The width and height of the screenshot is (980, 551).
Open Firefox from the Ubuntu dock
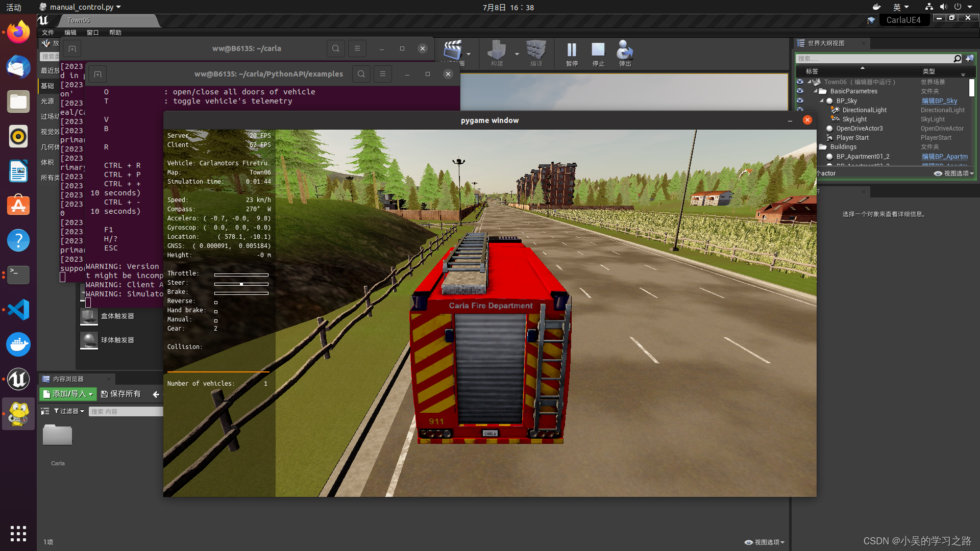tap(18, 32)
